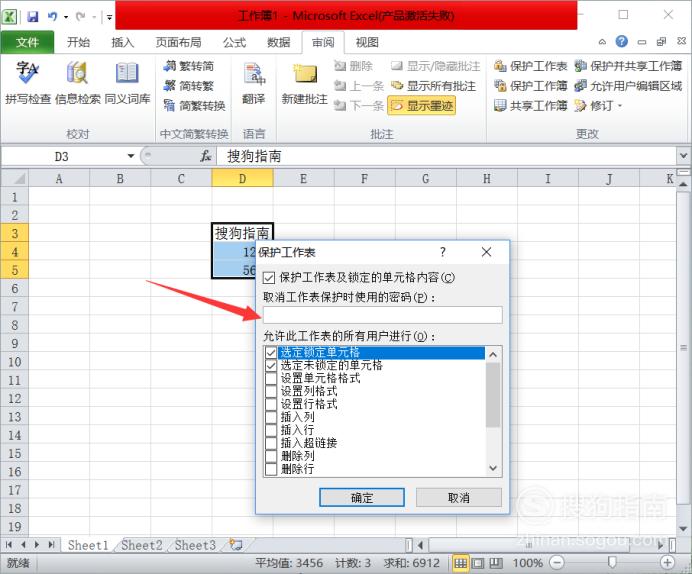Click dialog help question mark

click(443, 252)
